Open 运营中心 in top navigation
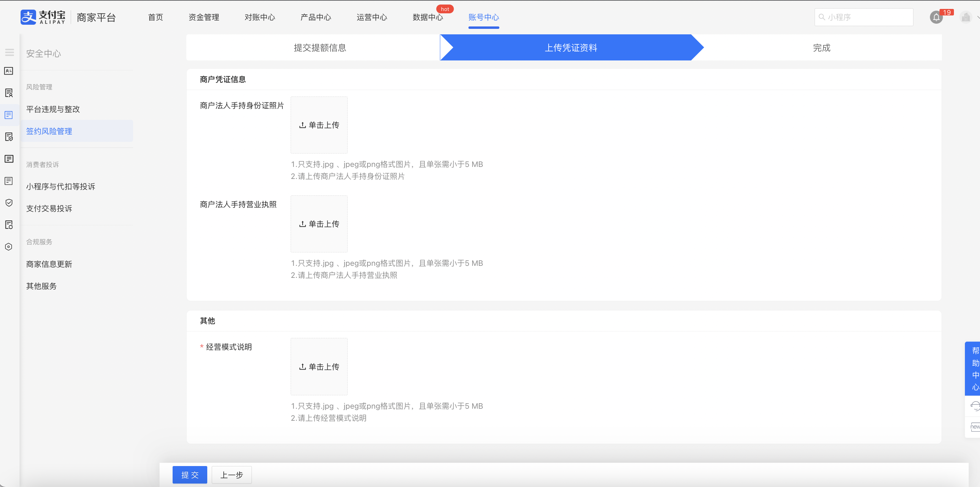The height and width of the screenshot is (487, 980). coord(371,17)
